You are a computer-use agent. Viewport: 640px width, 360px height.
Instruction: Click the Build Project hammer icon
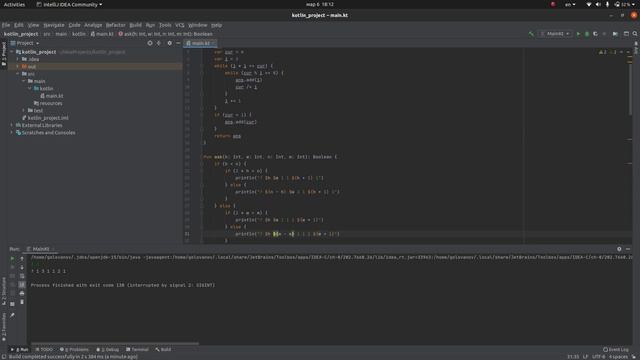(531, 34)
